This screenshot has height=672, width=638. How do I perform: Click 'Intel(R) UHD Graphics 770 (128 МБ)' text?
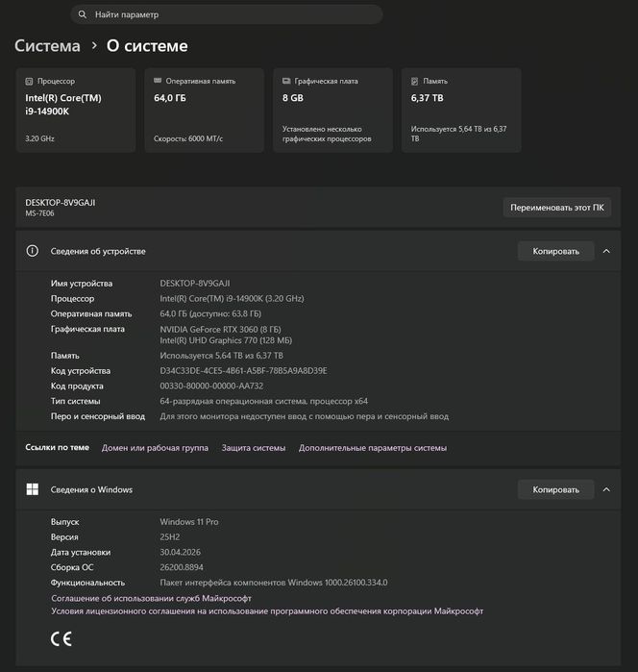coord(226,340)
